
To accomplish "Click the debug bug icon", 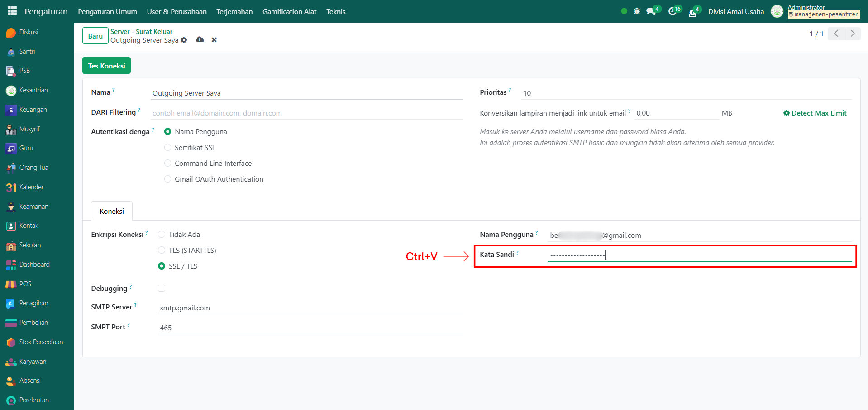I will pos(637,11).
